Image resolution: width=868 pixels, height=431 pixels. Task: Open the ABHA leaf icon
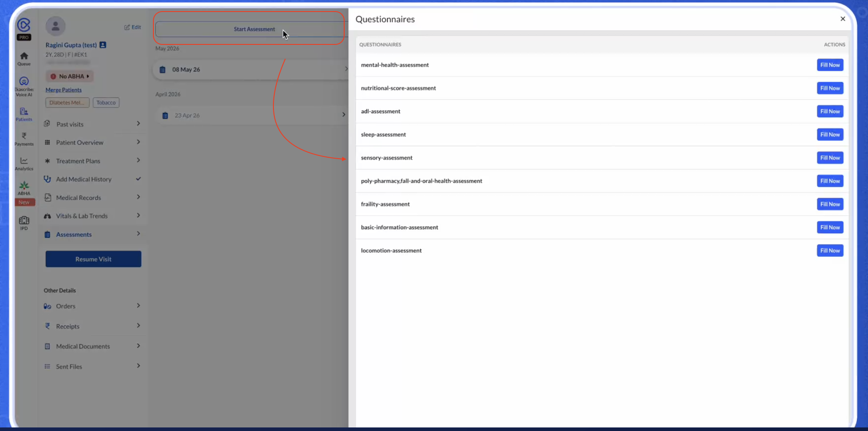click(x=24, y=186)
